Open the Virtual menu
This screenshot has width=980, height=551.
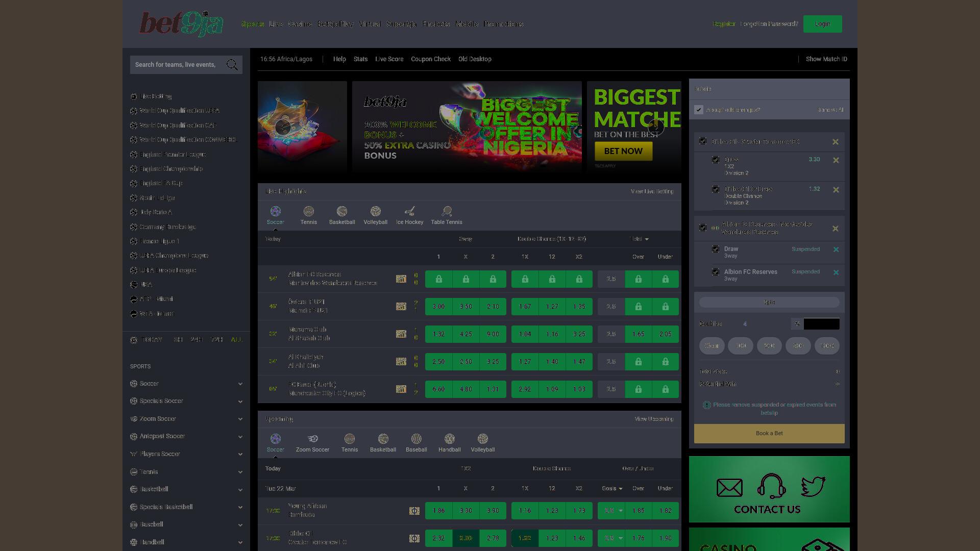370,24
